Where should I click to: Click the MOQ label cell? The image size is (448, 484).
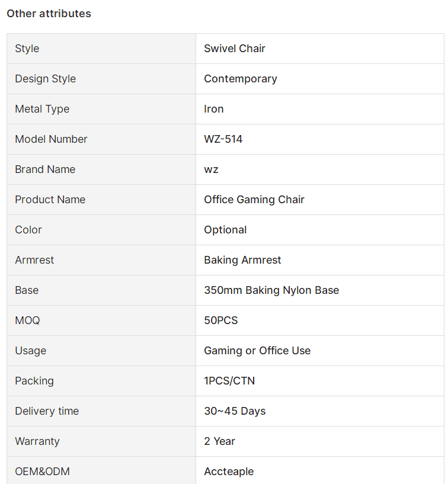[101, 320]
